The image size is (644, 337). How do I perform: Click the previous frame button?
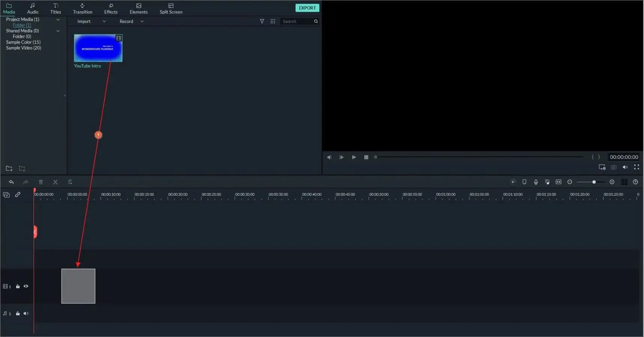tap(329, 157)
